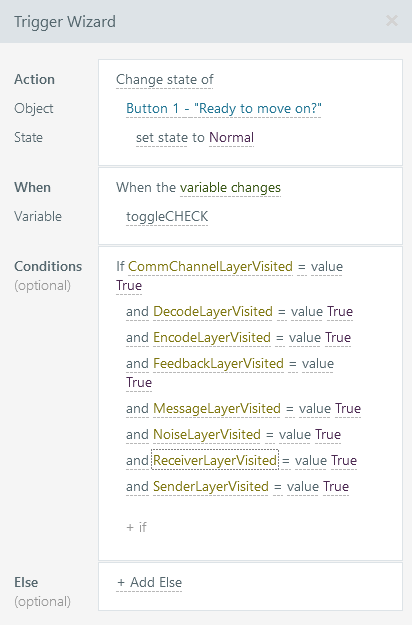Select the focused ReceiverLayerVisited variable
The width and height of the screenshot is (412, 625).
click(215, 460)
